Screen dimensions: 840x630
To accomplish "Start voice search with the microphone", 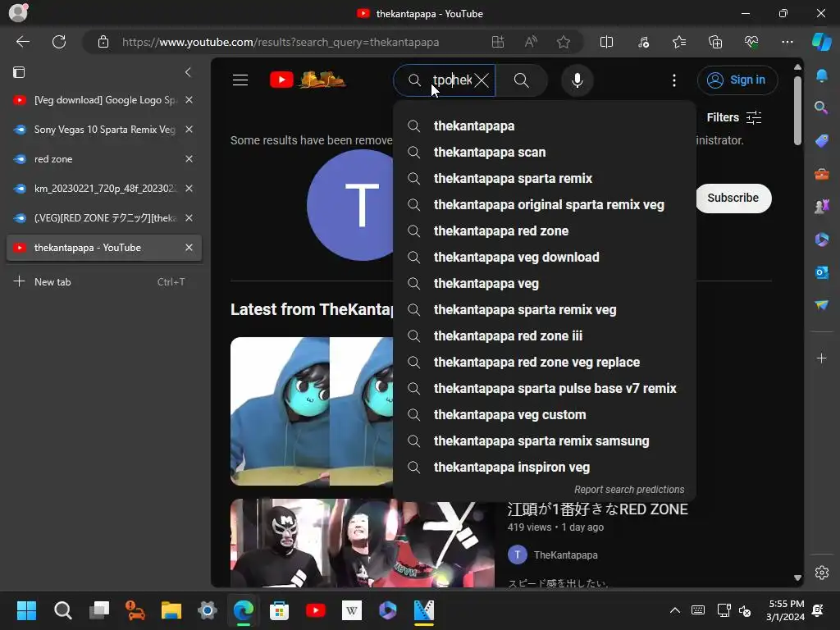I will (x=577, y=80).
